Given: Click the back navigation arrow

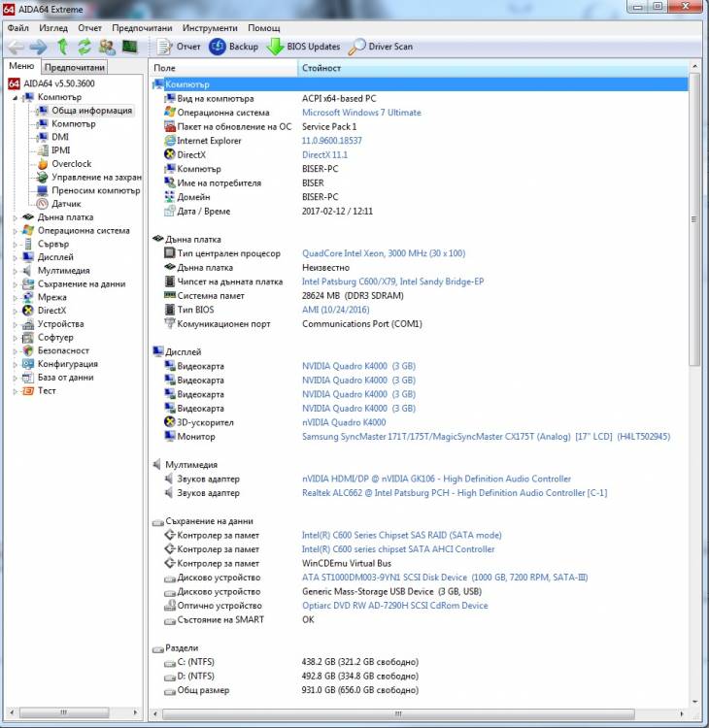Looking at the screenshot, I should pos(16,47).
